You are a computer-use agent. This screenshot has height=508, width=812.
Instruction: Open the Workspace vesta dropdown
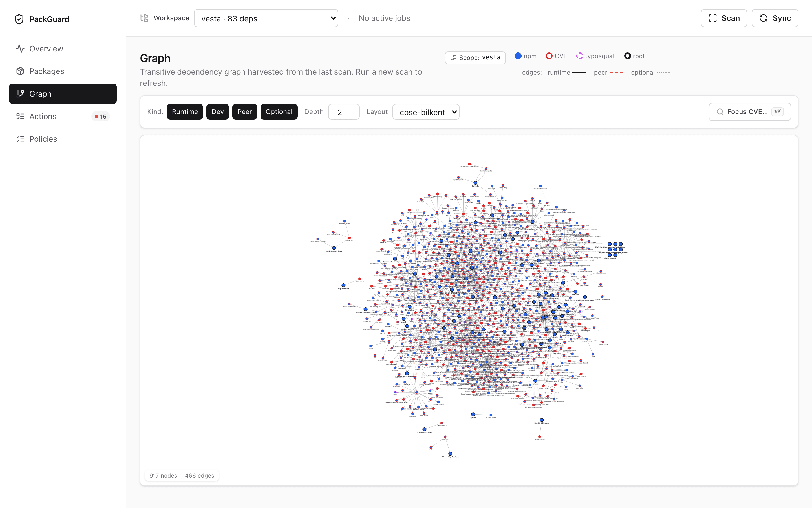click(266, 18)
